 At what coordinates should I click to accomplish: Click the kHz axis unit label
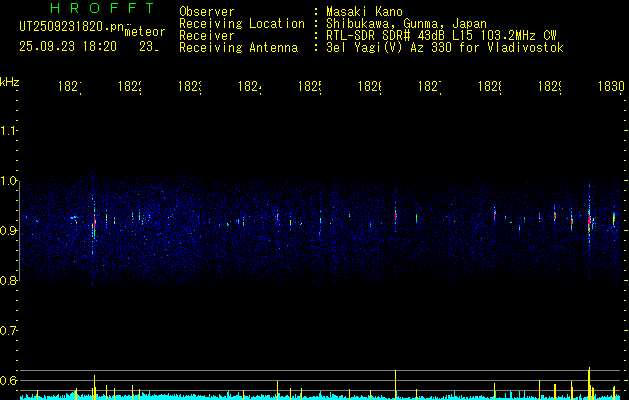point(10,82)
